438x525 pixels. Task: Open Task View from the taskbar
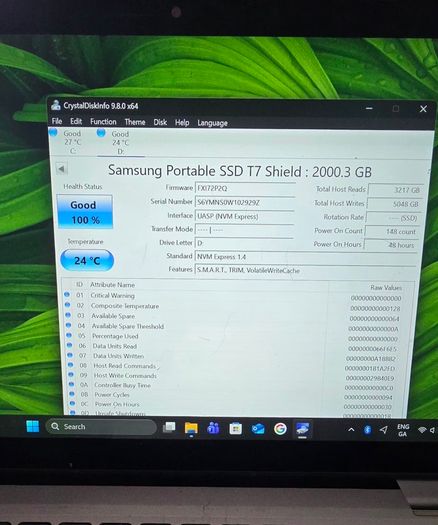coord(169,427)
